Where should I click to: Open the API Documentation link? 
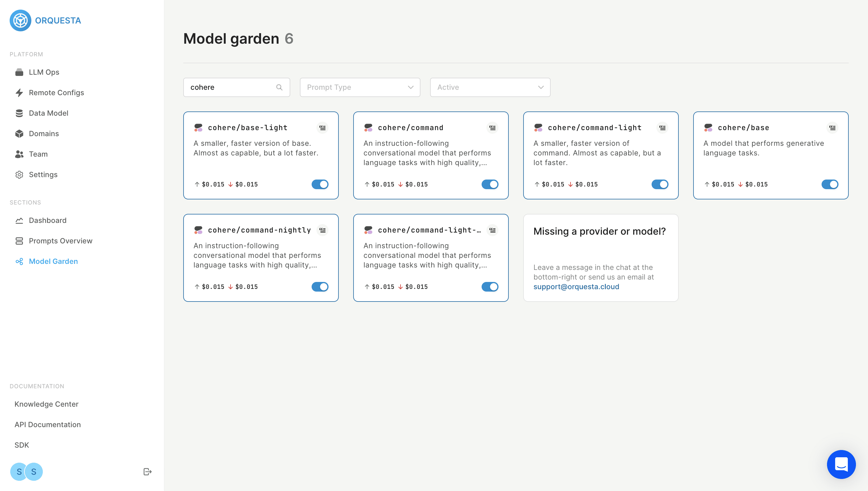pyautogui.click(x=48, y=424)
